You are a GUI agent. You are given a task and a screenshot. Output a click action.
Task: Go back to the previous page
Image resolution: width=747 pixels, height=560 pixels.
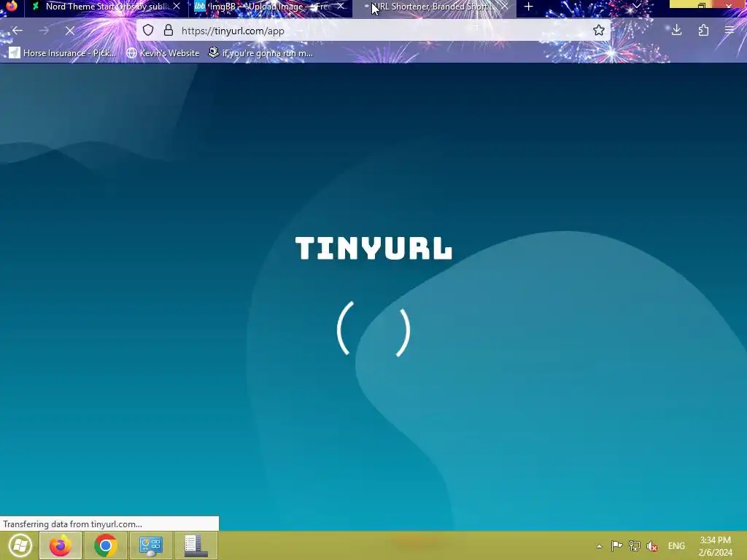(18, 31)
